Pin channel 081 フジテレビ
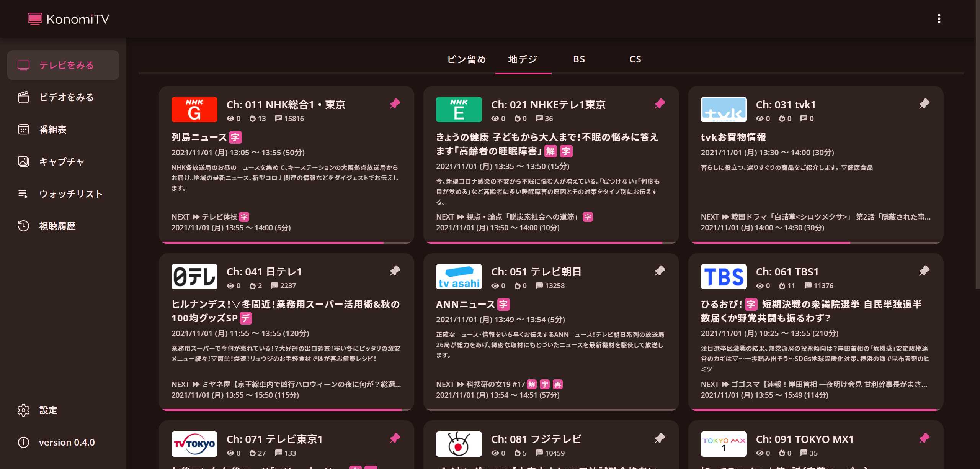Viewport: 980px width, 469px height. coord(660,438)
